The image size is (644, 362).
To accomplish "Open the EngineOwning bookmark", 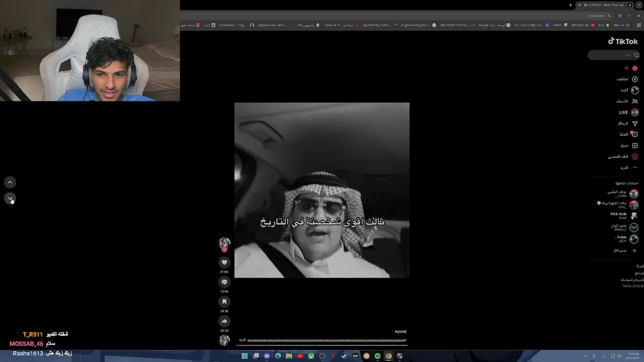I will tap(419, 25).
